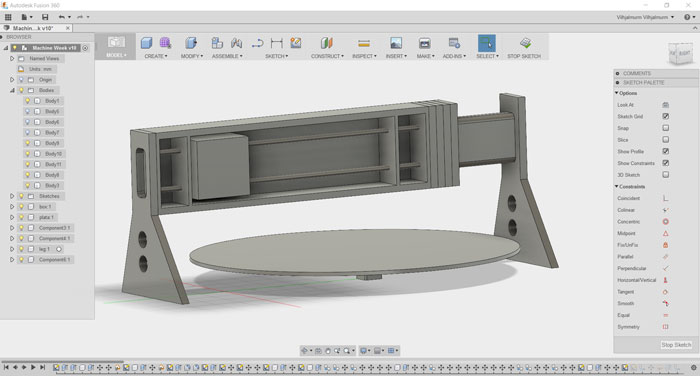
Task: Toggle the Sketch Grid checkbox
Action: point(665,116)
